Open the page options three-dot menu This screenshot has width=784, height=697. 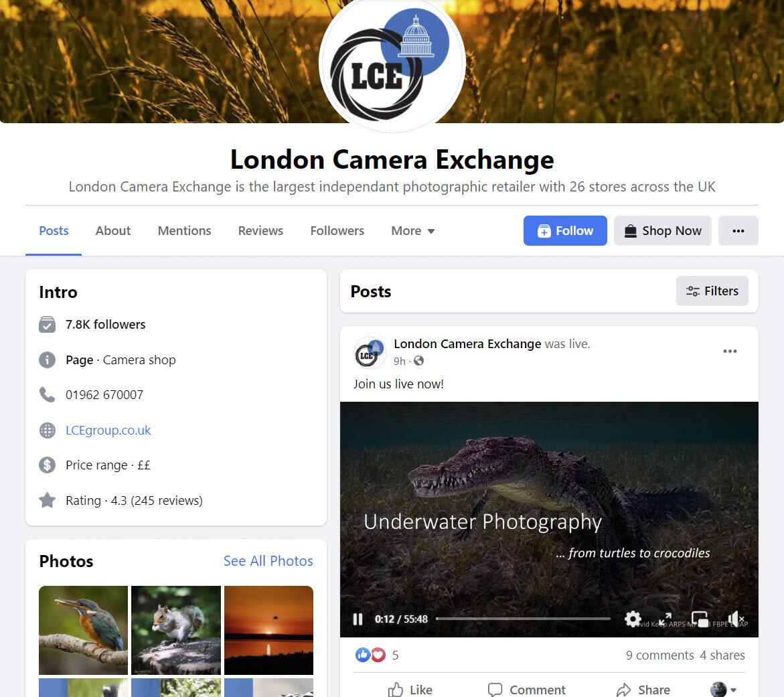[x=738, y=230]
